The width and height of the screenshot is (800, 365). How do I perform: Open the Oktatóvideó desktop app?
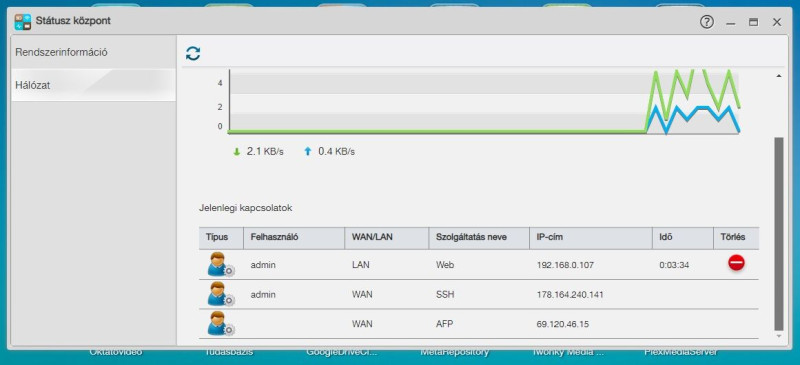[116, 352]
